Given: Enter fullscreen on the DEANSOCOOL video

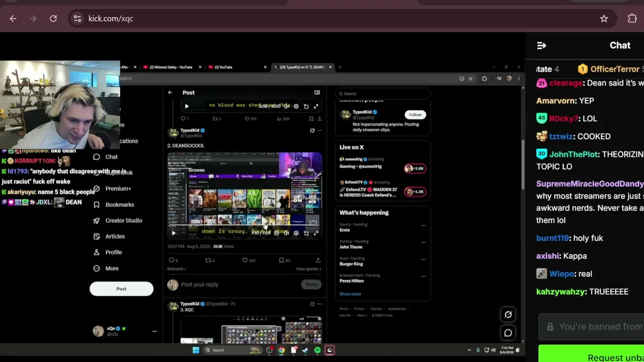Looking at the screenshot, I should (316, 233).
